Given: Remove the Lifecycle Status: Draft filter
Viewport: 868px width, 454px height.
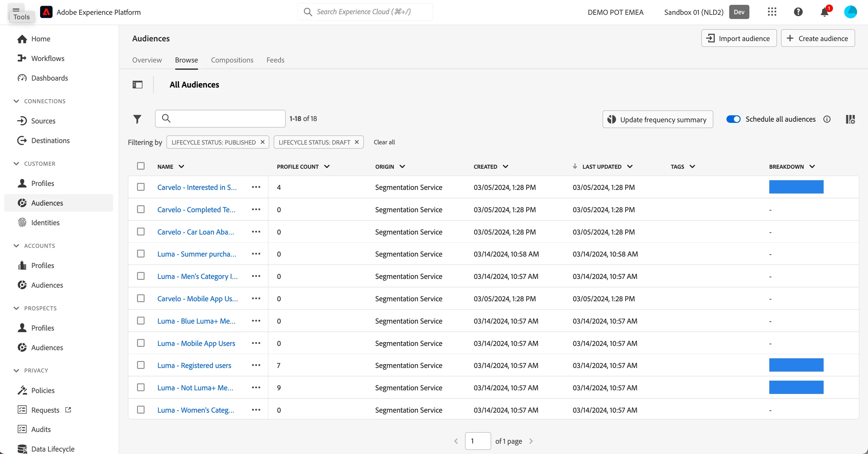Looking at the screenshot, I should [357, 142].
